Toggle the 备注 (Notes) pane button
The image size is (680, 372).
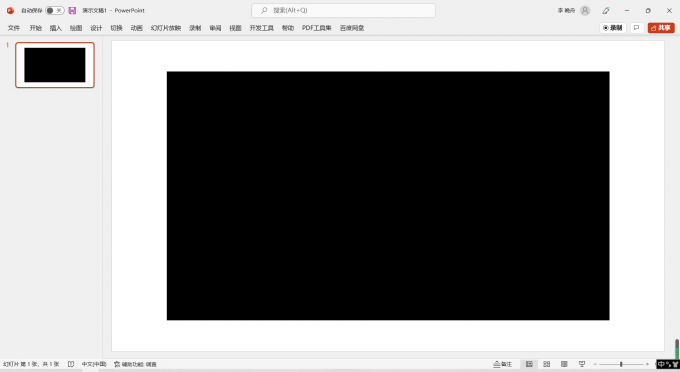tap(503, 364)
